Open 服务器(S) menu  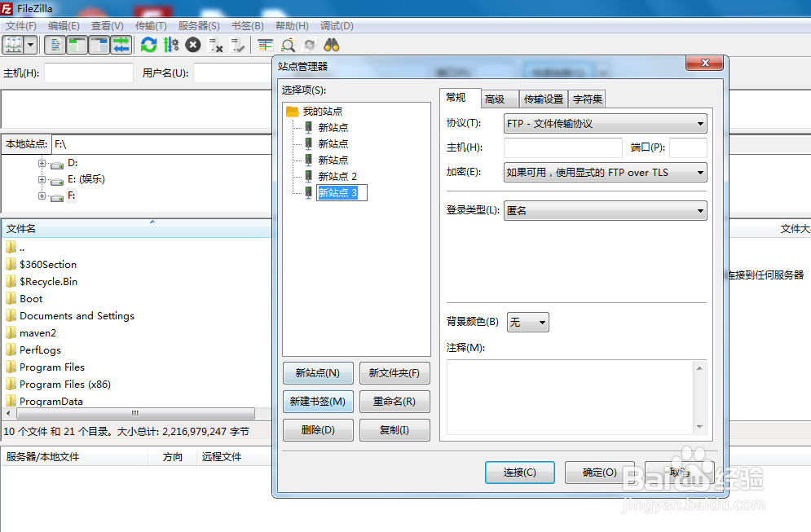click(x=199, y=26)
